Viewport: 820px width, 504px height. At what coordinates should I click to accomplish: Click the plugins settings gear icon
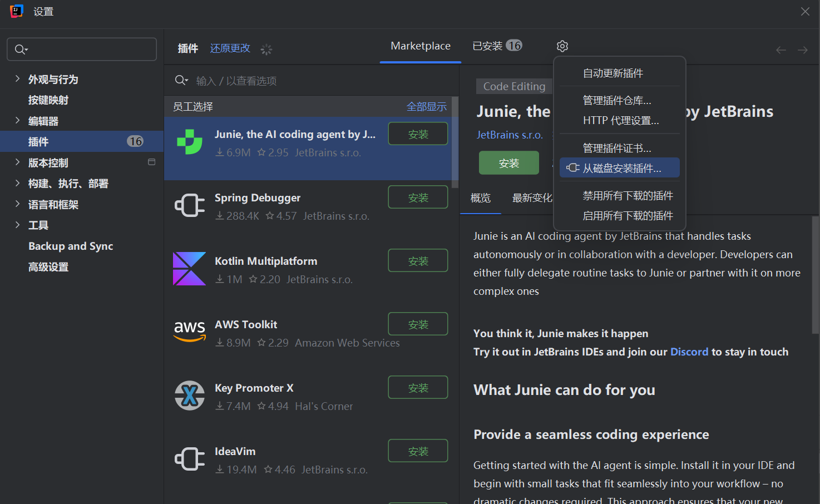(x=562, y=46)
